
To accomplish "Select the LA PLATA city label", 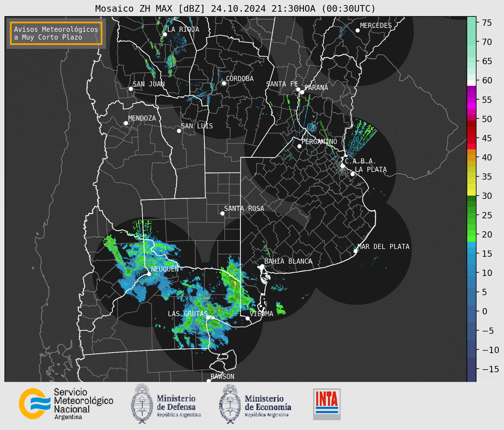I will coord(371,170).
